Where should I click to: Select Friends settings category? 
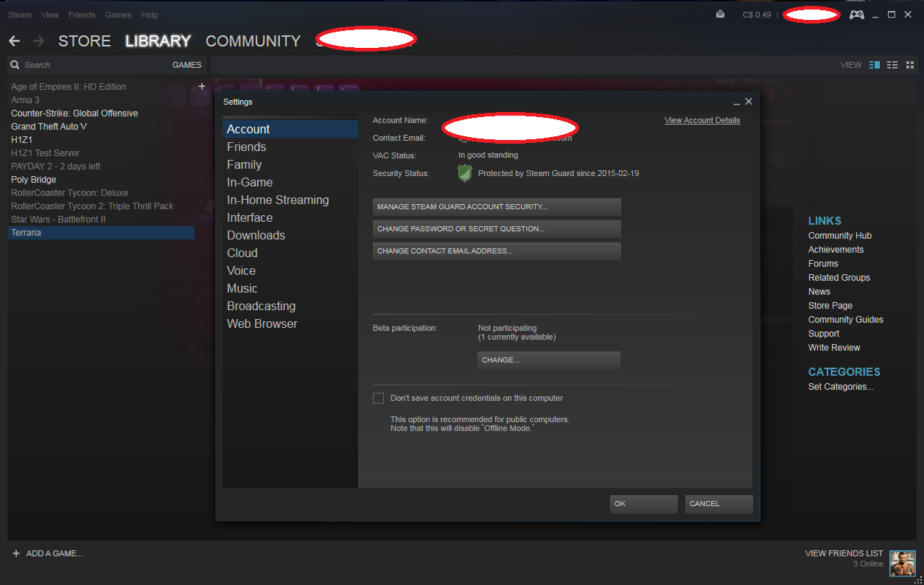coord(290,147)
